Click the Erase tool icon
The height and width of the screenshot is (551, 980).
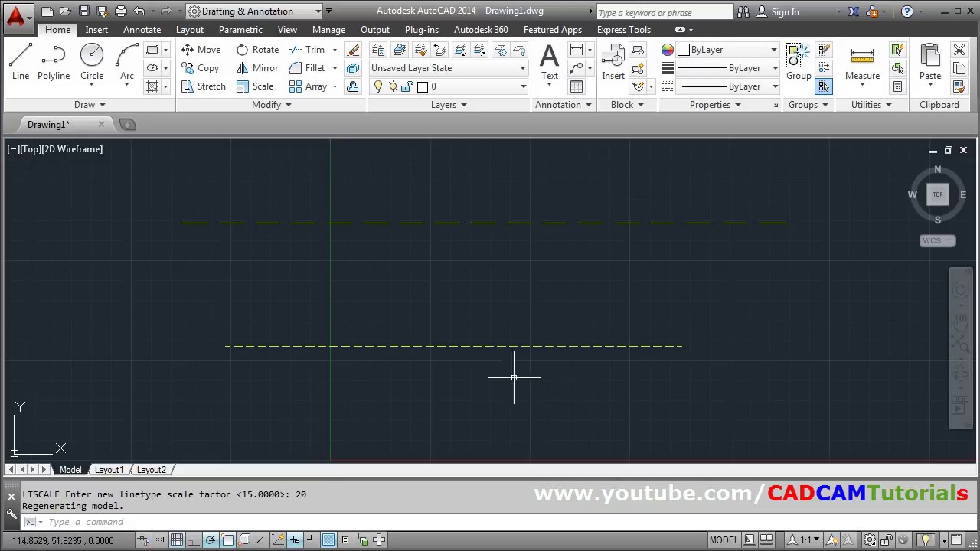(353, 50)
